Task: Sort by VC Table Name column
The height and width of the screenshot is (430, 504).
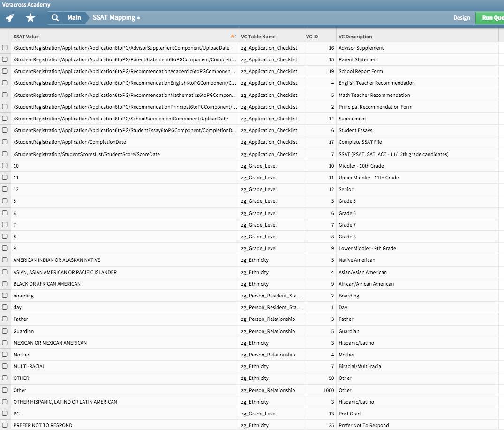Action: (x=258, y=37)
